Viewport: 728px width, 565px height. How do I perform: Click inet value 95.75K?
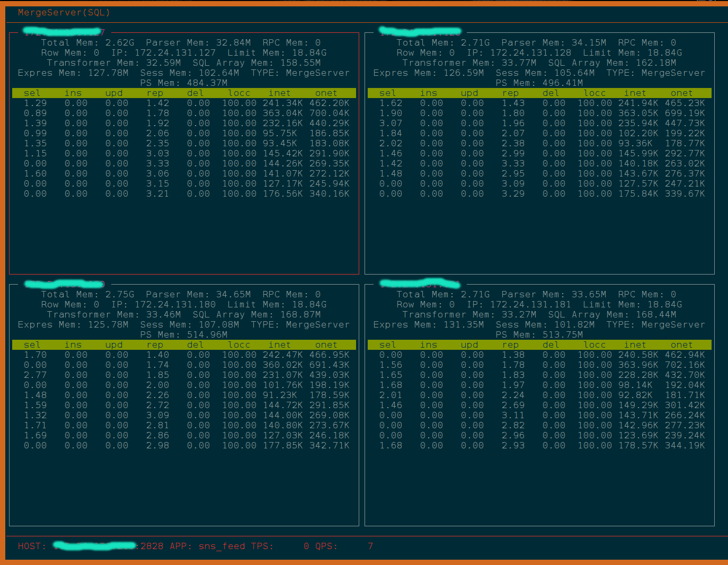click(280, 133)
